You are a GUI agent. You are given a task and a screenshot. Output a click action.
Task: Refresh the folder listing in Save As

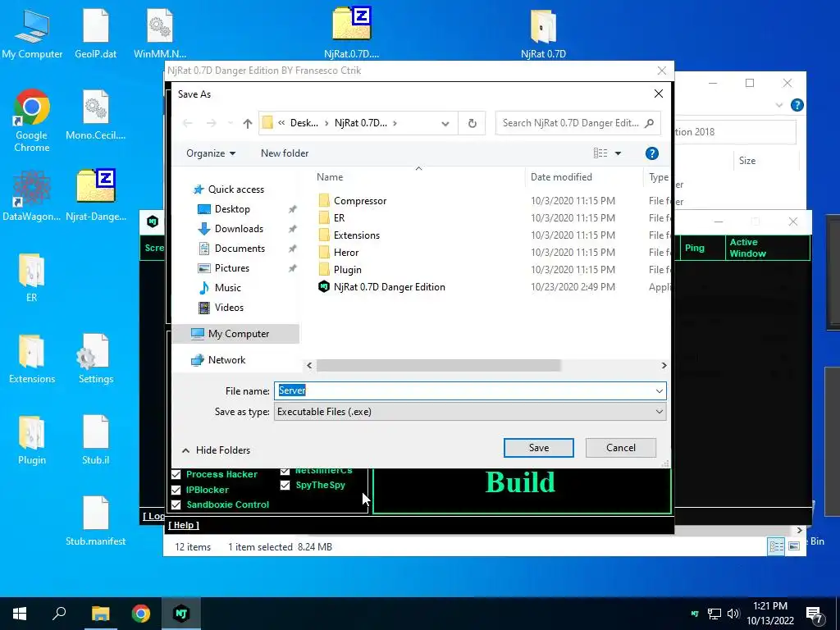point(472,123)
